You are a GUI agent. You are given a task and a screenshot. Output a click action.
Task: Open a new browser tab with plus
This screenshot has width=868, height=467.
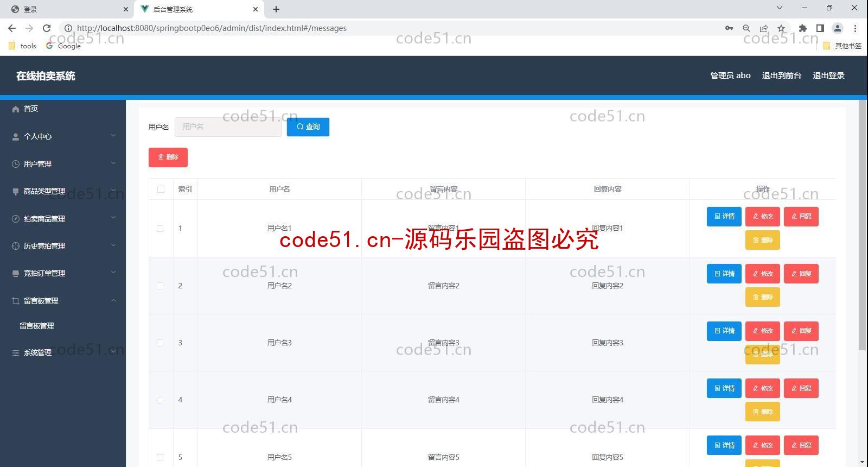click(276, 9)
